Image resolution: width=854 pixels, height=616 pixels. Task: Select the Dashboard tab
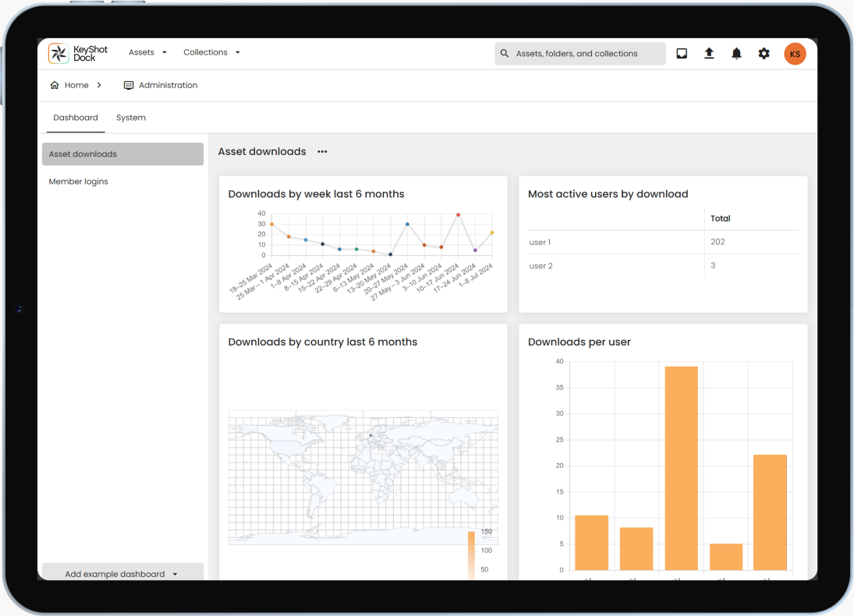click(76, 118)
